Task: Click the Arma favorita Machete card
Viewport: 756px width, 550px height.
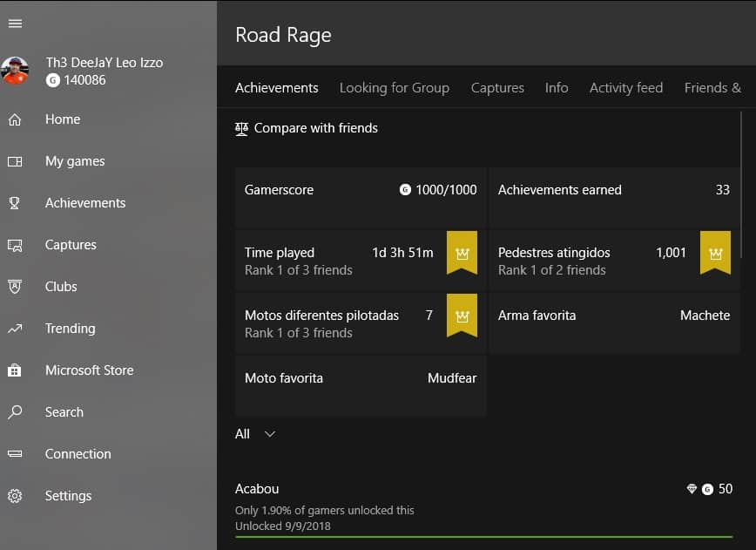Action: click(x=614, y=323)
